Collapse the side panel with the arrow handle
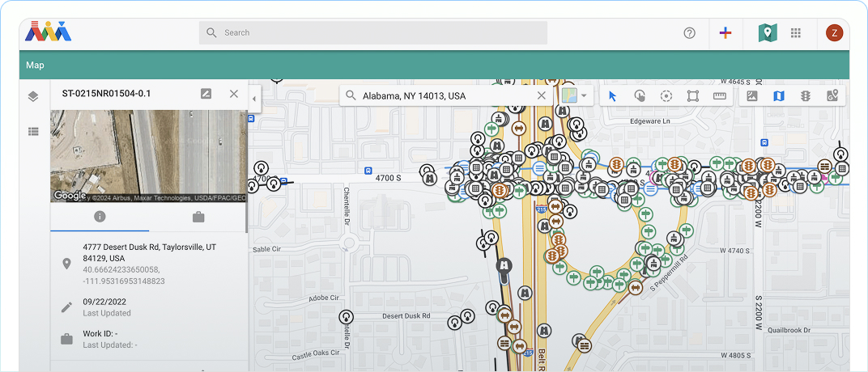This screenshot has height=372, width=868. (254, 99)
